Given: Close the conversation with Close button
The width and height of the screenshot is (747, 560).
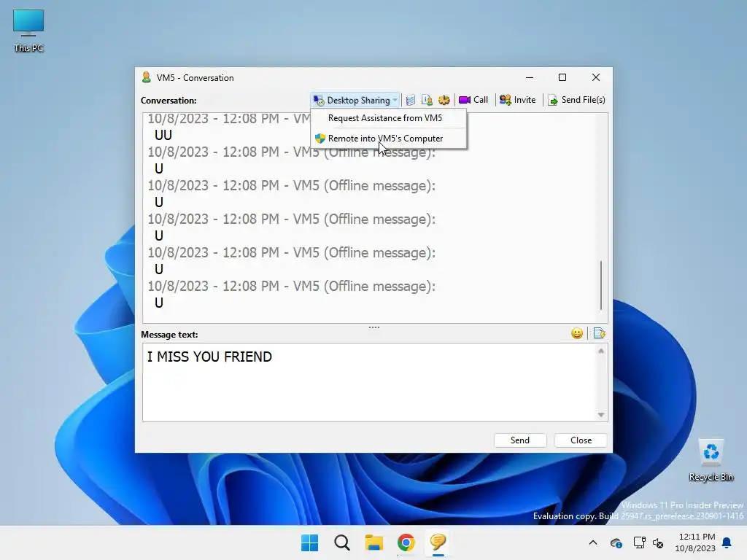Looking at the screenshot, I should click(x=581, y=440).
